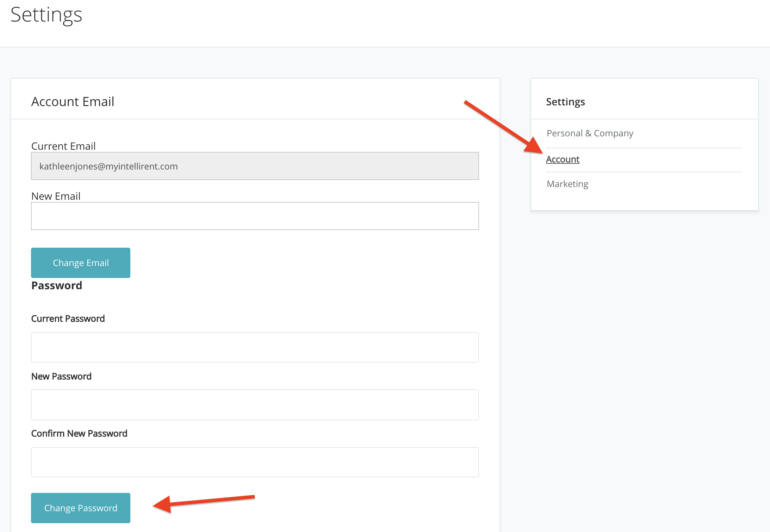Open Personal & Company settings section
Screen dimensions: 770x532
tap(590, 133)
